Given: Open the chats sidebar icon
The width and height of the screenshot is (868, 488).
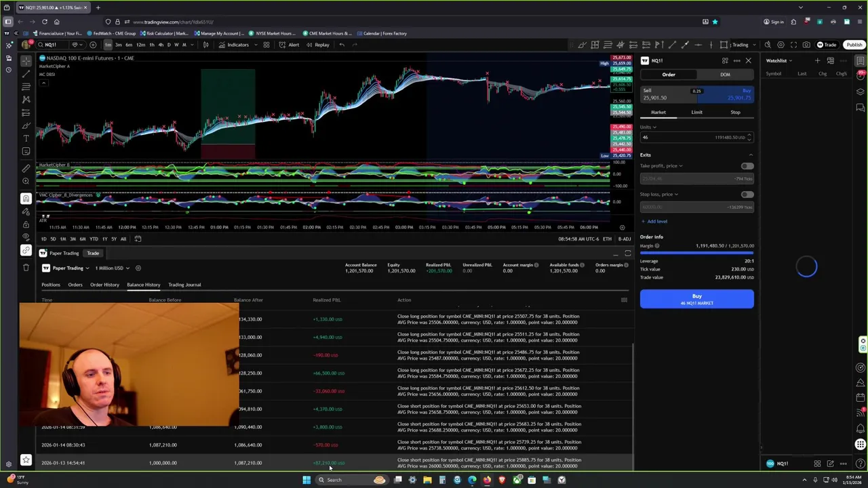Looking at the screenshot, I should click(x=861, y=108).
